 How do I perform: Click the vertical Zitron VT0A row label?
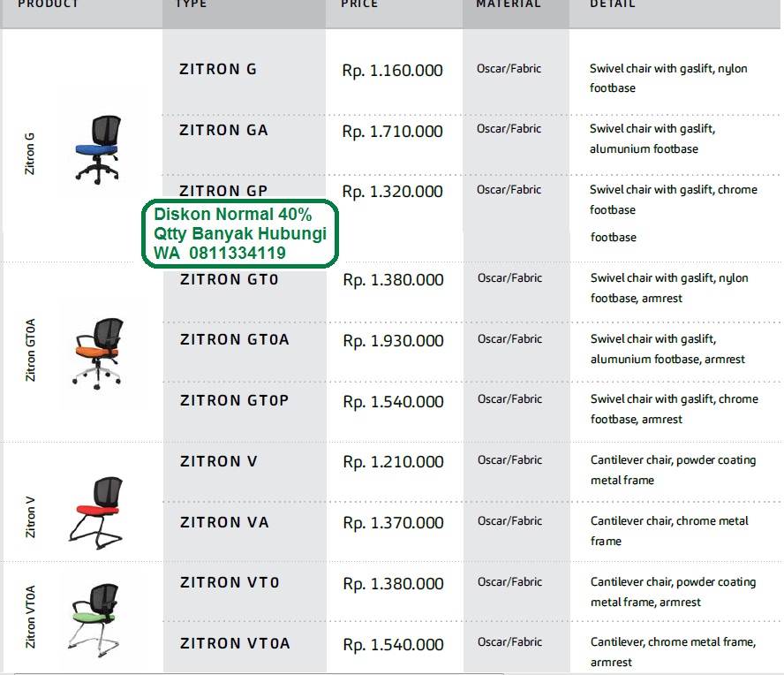pos(29,618)
